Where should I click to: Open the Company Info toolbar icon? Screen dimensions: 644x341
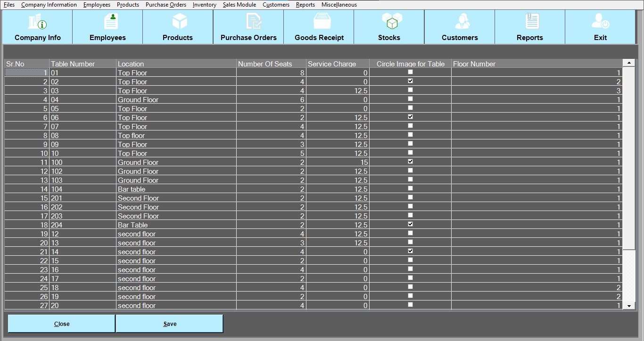pyautogui.click(x=38, y=22)
